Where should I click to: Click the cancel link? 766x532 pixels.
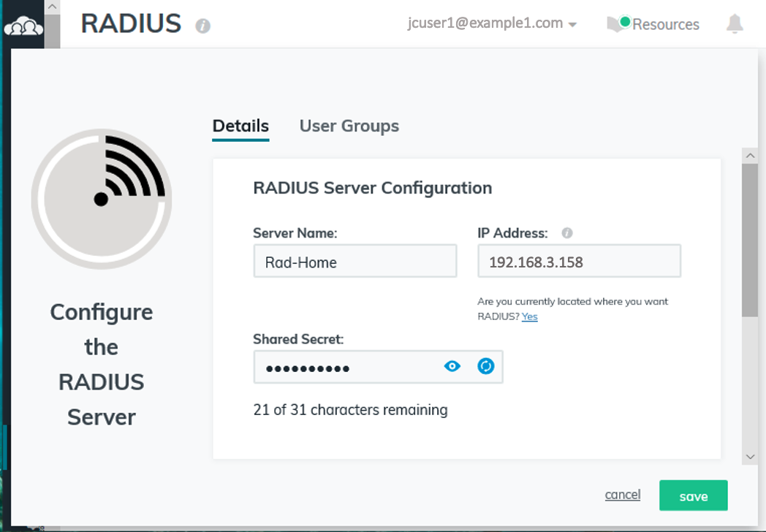point(623,495)
